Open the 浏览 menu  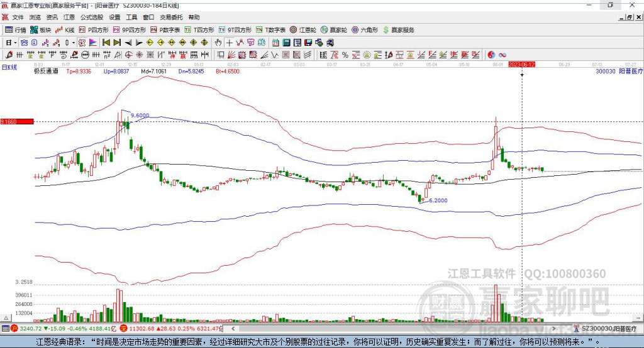click(x=35, y=17)
